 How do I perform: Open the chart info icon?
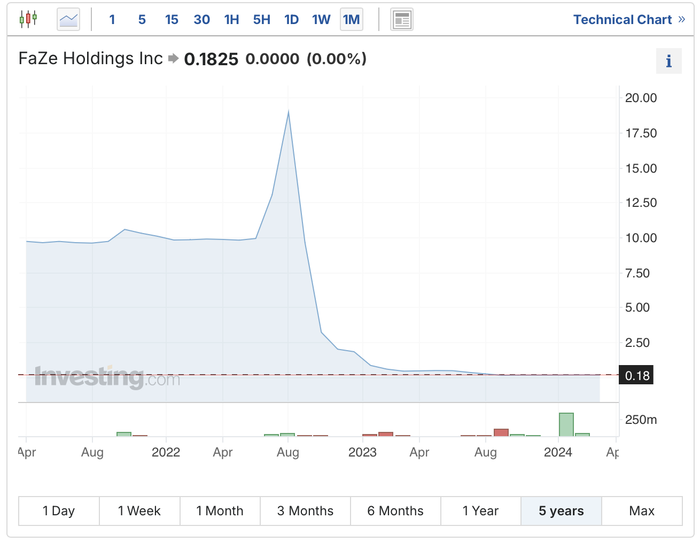(668, 61)
